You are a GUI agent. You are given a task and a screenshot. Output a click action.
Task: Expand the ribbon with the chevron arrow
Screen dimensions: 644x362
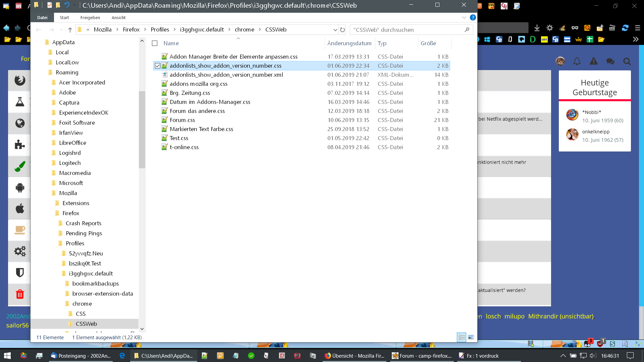[464, 17]
